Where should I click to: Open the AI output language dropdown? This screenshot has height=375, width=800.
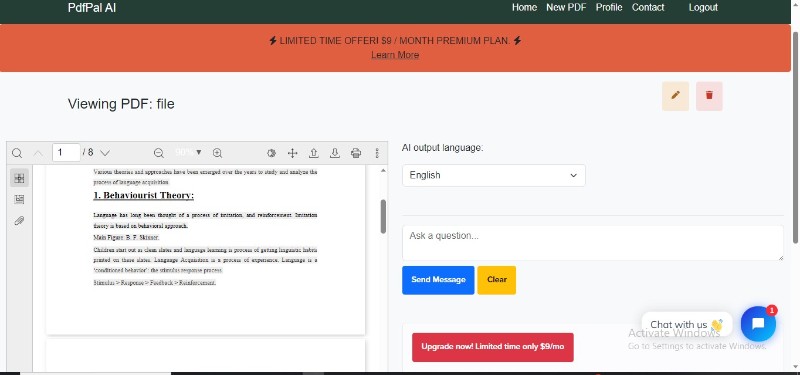pos(494,176)
